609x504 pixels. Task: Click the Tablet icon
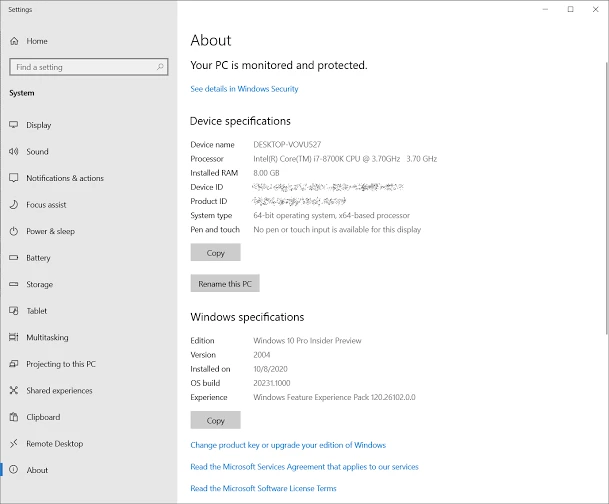pos(14,311)
